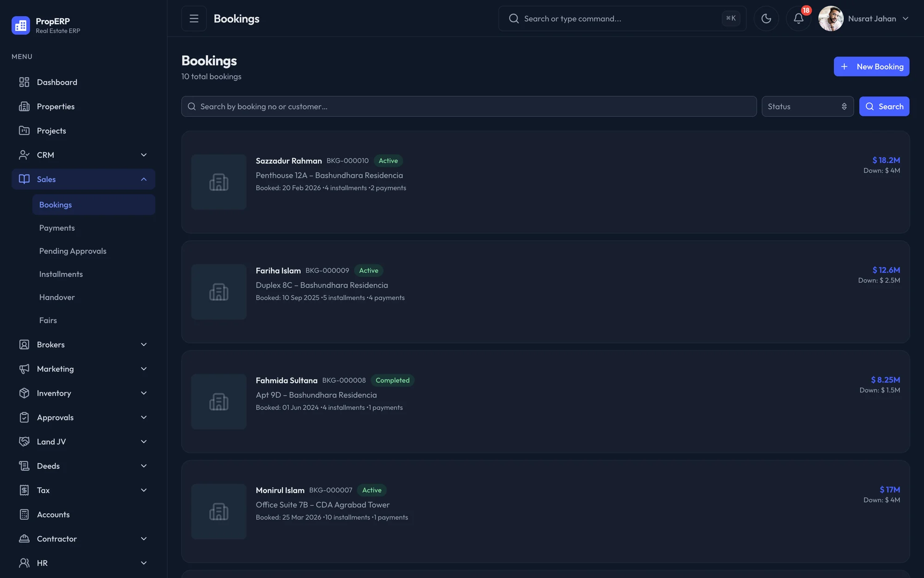Open Installments under Sales
924x578 pixels.
click(x=94, y=274)
